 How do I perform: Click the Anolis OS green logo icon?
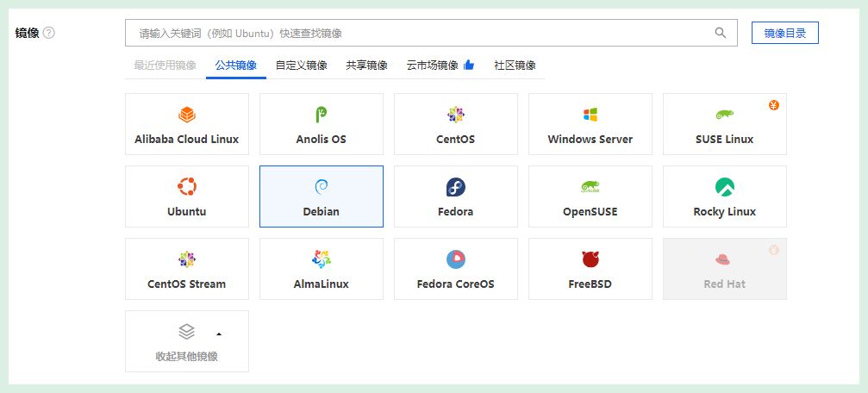click(321, 115)
